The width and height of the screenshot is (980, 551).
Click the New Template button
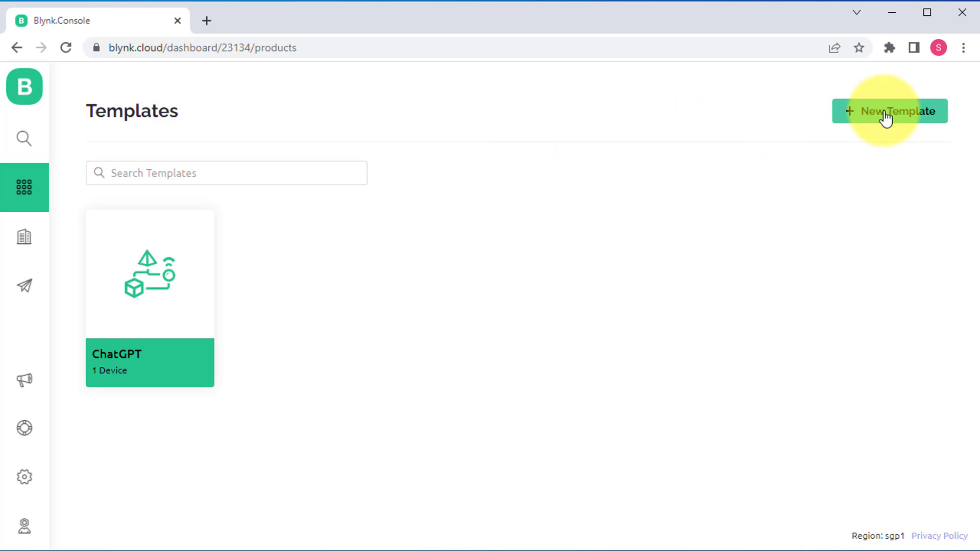click(890, 111)
